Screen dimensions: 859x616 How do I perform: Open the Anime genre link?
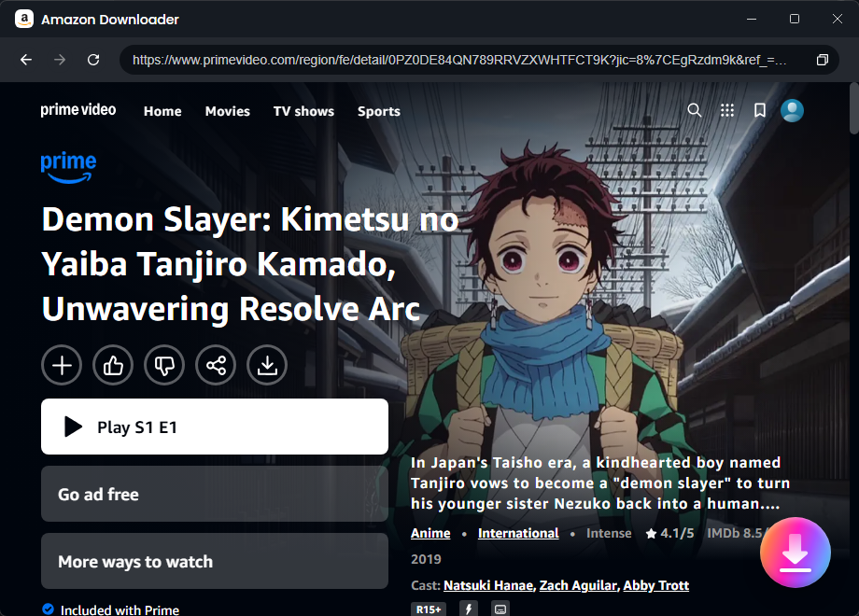tap(430, 533)
